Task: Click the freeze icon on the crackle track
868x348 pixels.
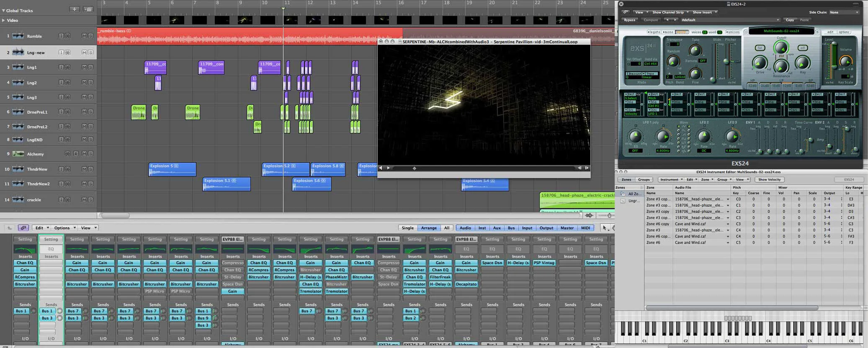Action: [67, 200]
